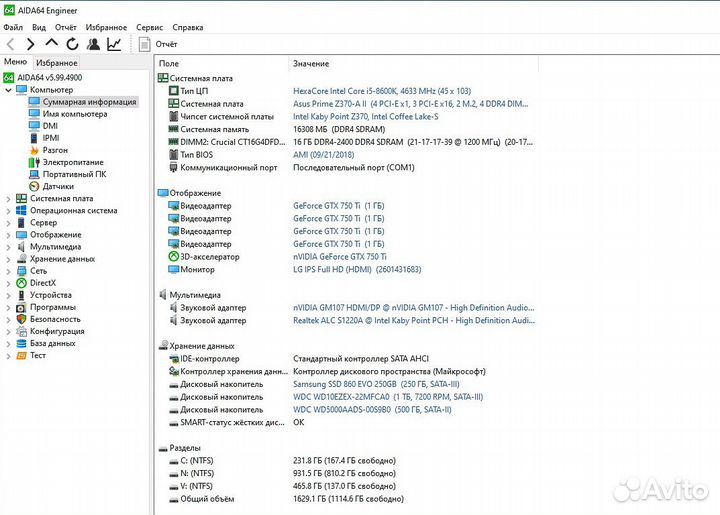Image resolution: width=720 pixels, height=515 pixels.
Task: Open the graph chart icon in the toolbar
Action: coord(114,44)
